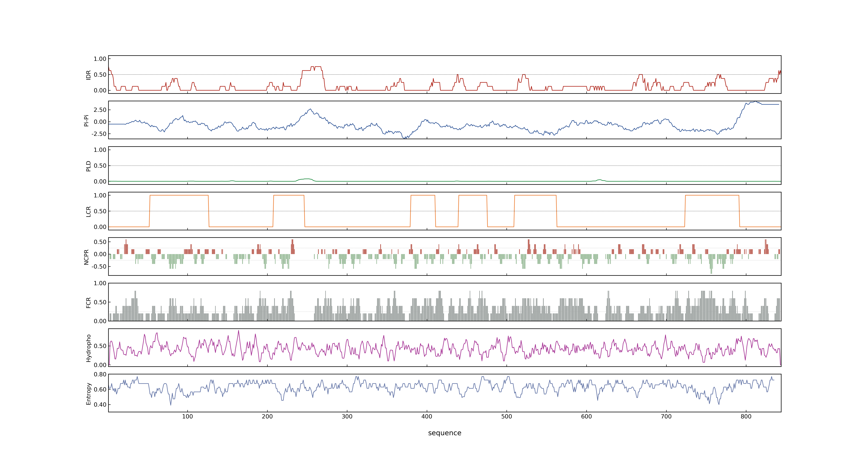
Task: Click x-axis tick label 200
Action: (x=267, y=416)
